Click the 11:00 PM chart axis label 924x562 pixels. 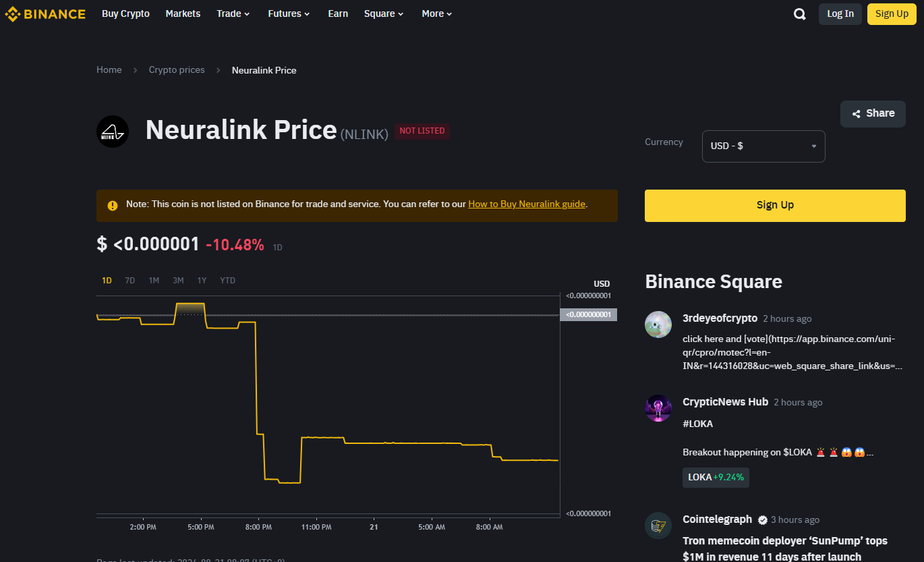pyautogui.click(x=316, y=527)
